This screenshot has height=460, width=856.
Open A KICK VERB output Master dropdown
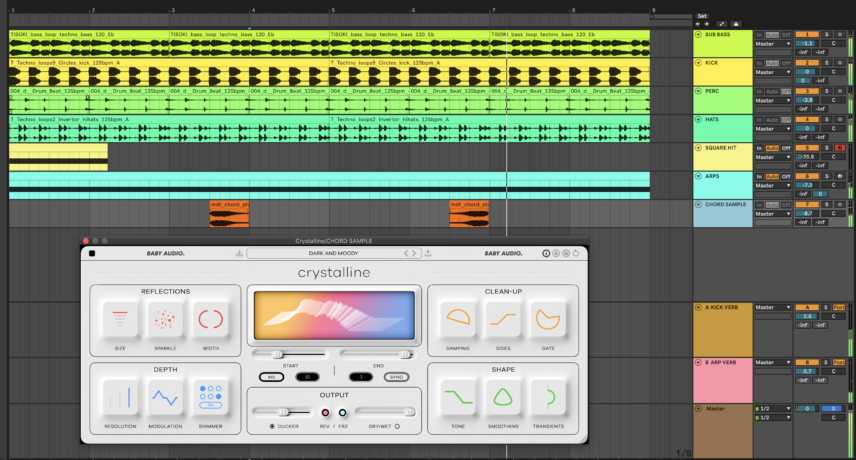pyautogui.click(x=772, y=307)
